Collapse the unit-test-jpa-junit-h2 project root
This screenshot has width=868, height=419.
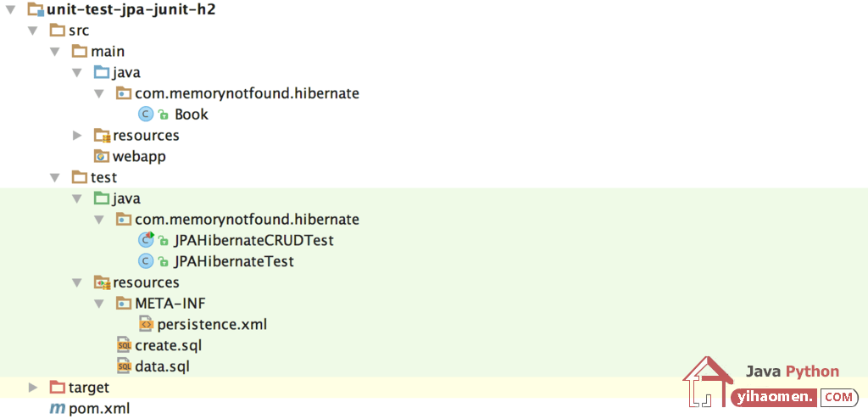pos(11,9)
